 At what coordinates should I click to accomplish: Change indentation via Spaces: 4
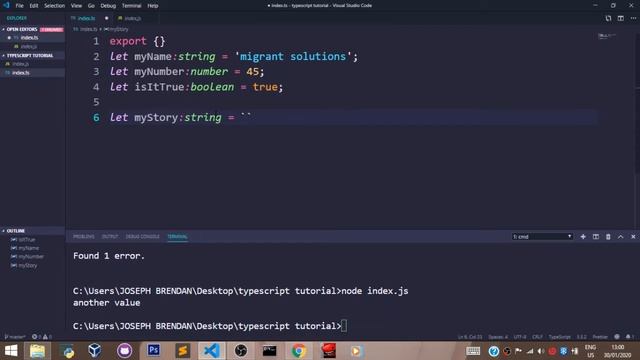[x=498, y=337]
